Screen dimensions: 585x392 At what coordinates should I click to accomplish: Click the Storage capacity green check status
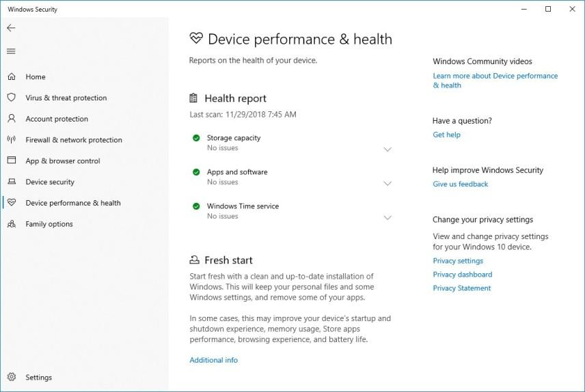click(x=196, y=138)
